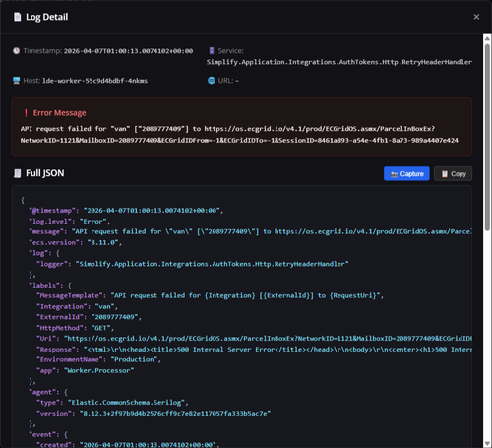
Task: Click the Log Detail document icon
Action: [x=17, y=17]
